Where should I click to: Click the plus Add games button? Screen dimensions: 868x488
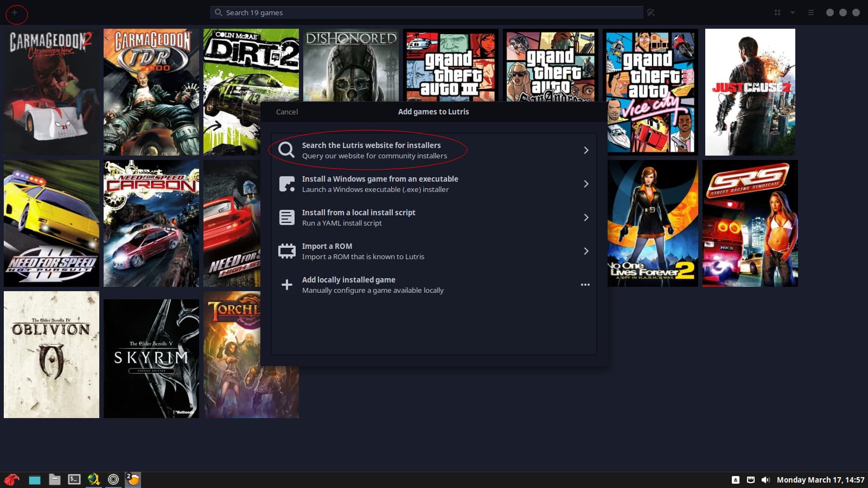point(15,12)
